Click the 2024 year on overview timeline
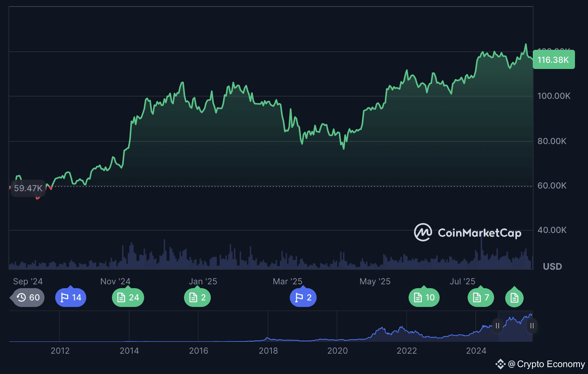Image resolution: width=588 pixels, height=374 pixels. [x=476, y=351]
